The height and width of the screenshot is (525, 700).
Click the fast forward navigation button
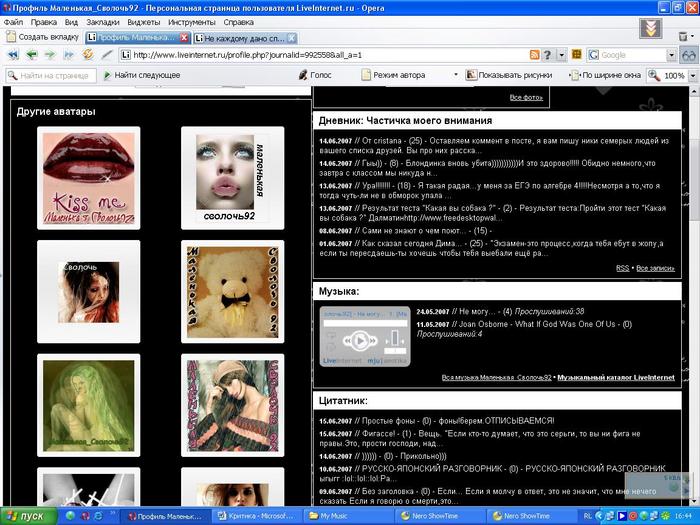pos(68,55)
